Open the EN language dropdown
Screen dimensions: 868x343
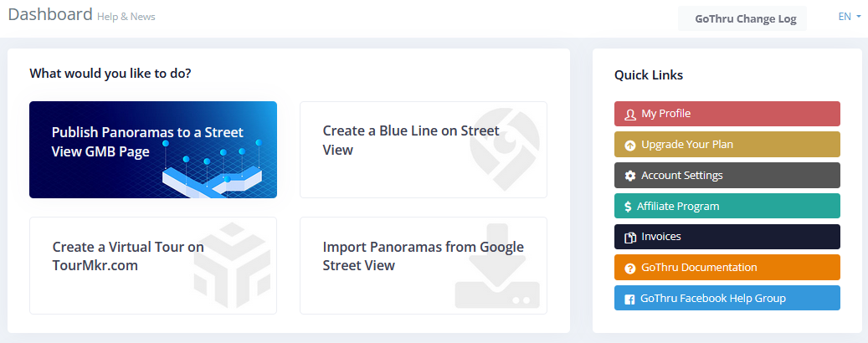click(x=850, y=16)
